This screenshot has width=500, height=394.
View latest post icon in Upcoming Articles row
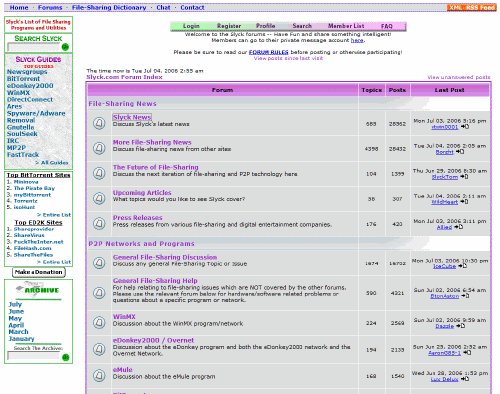coord(464,202)
